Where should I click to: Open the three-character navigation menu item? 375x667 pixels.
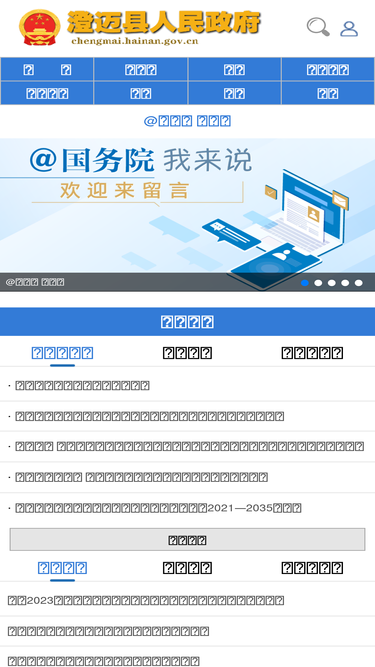pyautogui.click(x=141, y=69)
